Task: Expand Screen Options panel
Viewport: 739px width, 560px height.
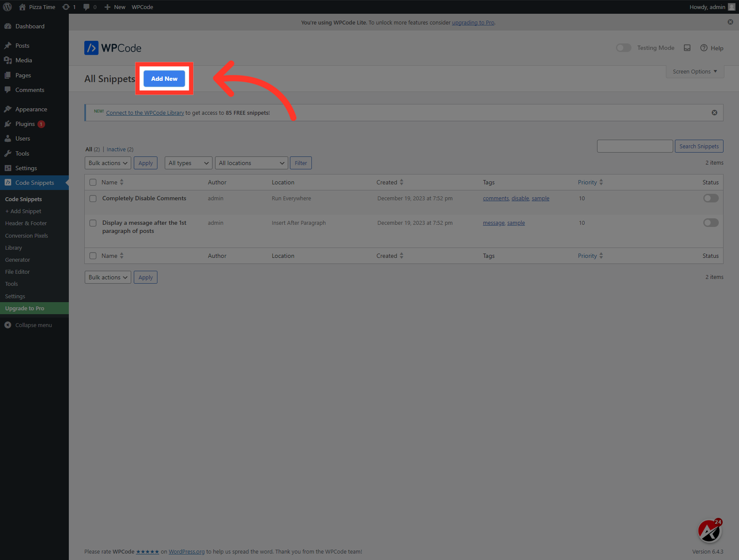Action: tap(695, 72)
